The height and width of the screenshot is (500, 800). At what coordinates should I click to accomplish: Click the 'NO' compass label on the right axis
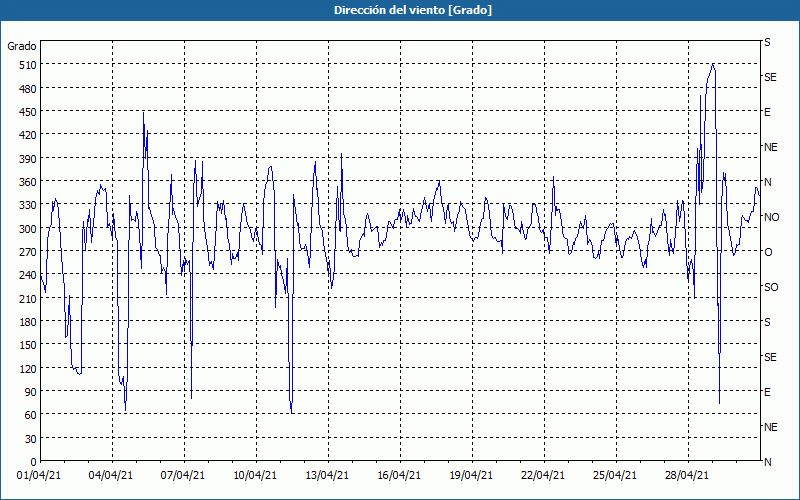click(x=771, y=217)
